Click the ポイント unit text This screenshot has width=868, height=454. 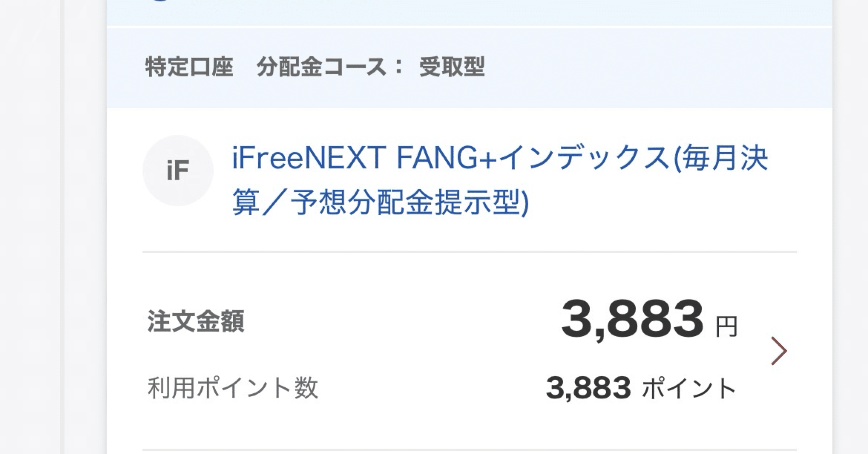point(689,389)
